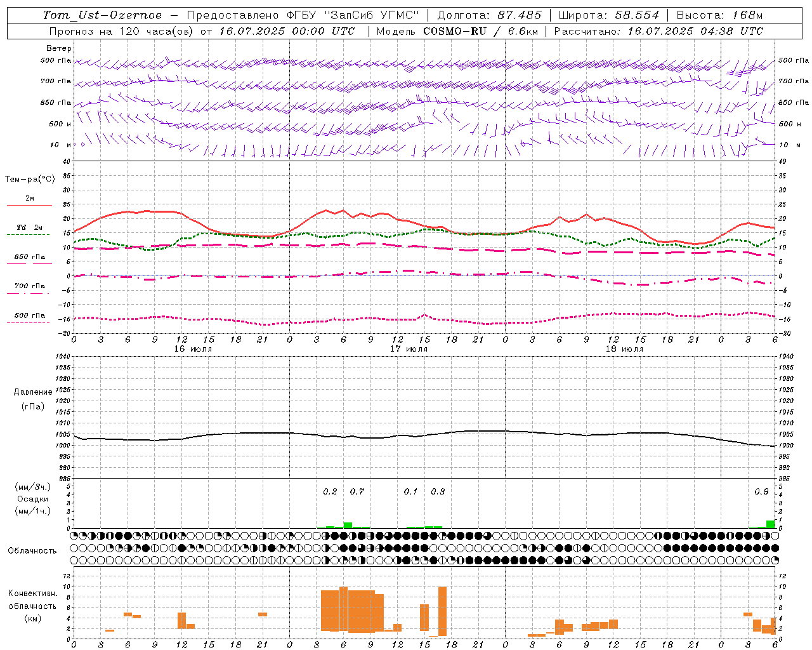The width and height of the screenshot is (812, 650).
Task: Click the precipitation label "Осадки"
Action: [33, 499]
